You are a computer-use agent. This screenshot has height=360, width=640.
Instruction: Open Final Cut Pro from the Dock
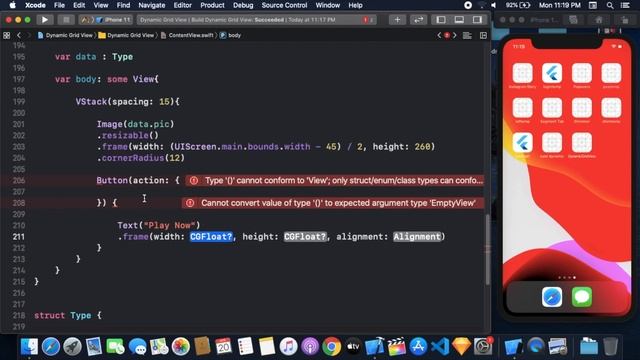pos(396,347)
